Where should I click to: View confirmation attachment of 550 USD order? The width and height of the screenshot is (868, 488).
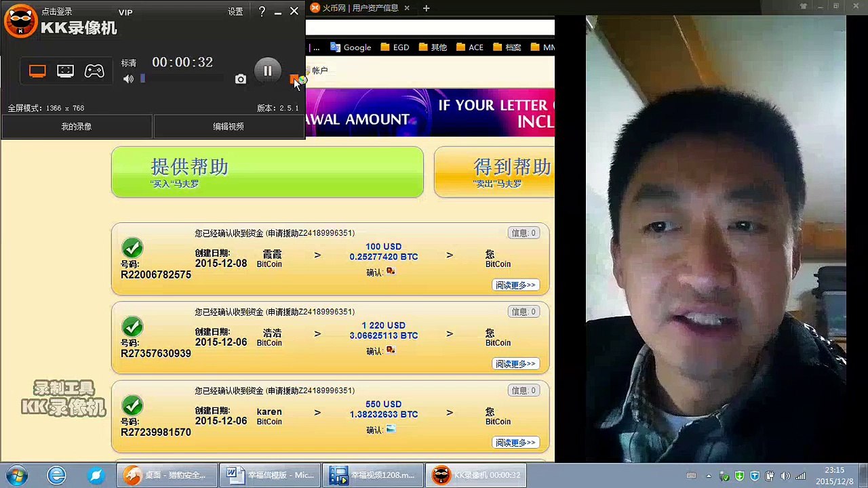(390, 429)
